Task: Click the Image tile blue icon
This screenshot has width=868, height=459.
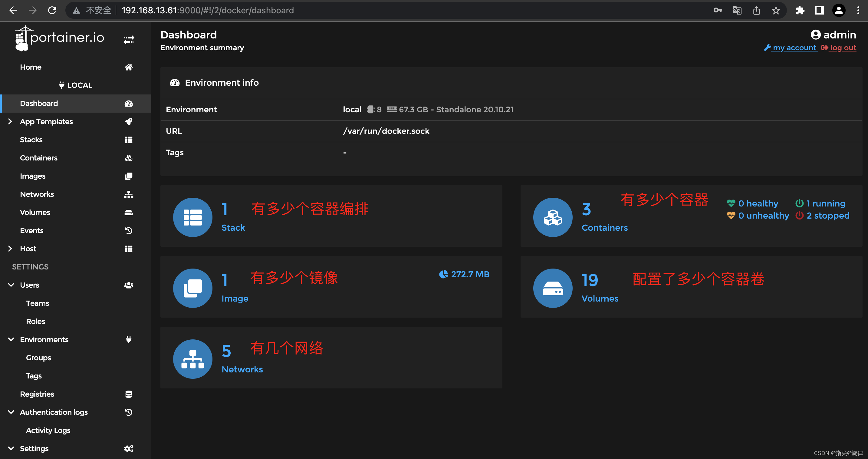Action: click(192, 288)
